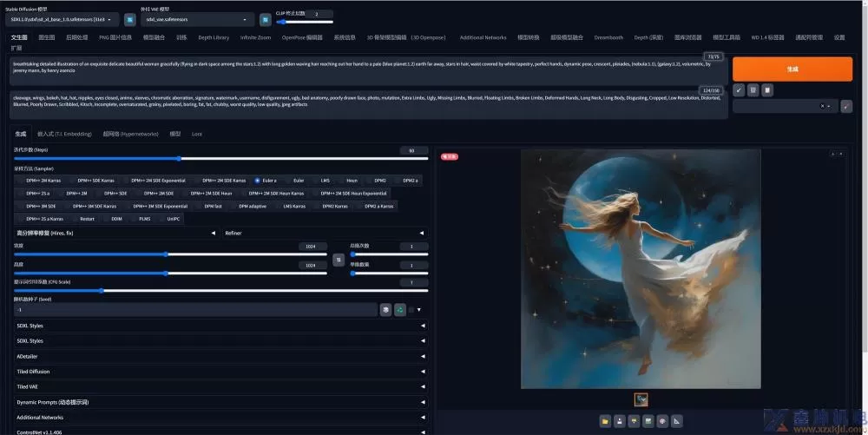Tick the extra seed checkbox

click(x=411, y=309)
